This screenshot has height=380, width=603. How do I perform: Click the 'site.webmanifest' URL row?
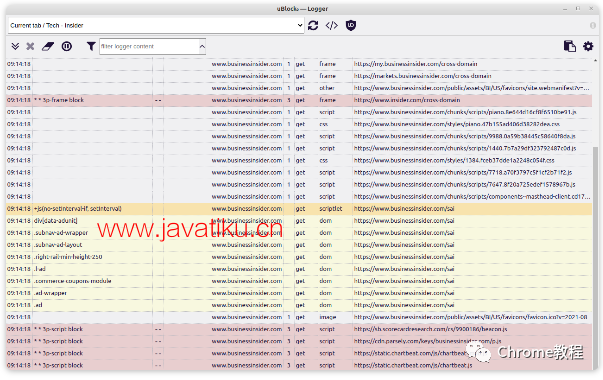click(x=471, y=88)
